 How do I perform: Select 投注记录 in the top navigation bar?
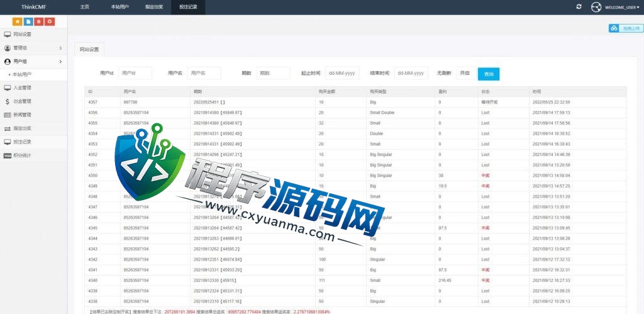[188, 7]
